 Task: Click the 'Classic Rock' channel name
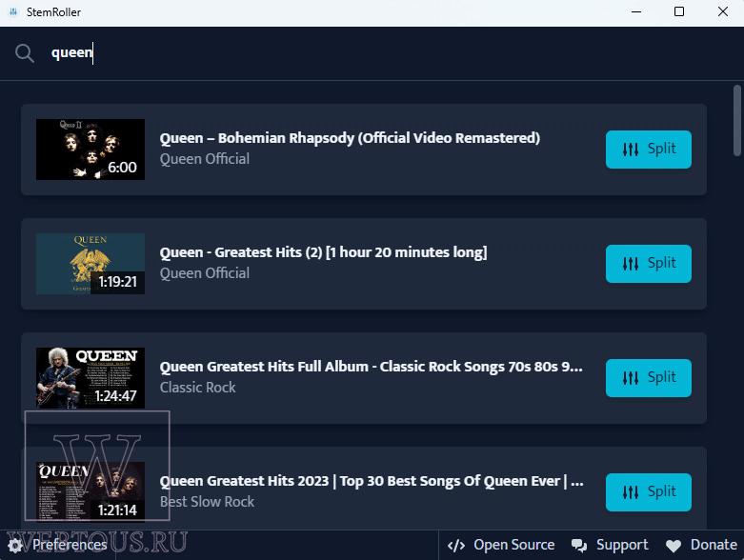click(x=197, y=388)
